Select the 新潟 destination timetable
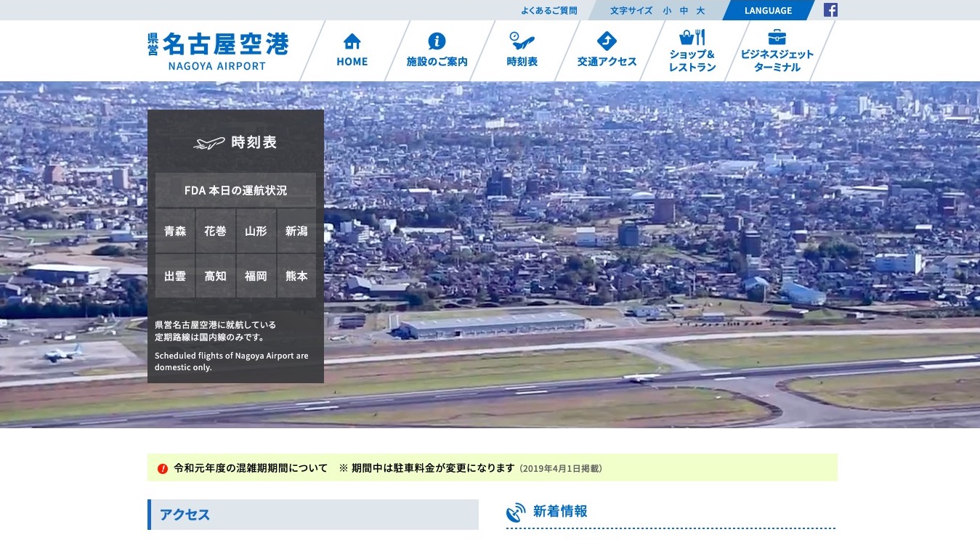 [296, 232]
